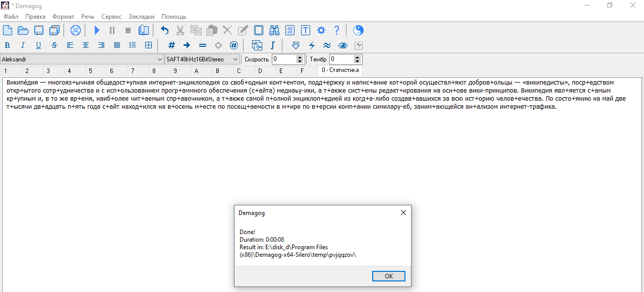Viewport: 644px width, 292px height.
Task: Switch to the 0 - Статистика tab
Action: click(340, 70)
